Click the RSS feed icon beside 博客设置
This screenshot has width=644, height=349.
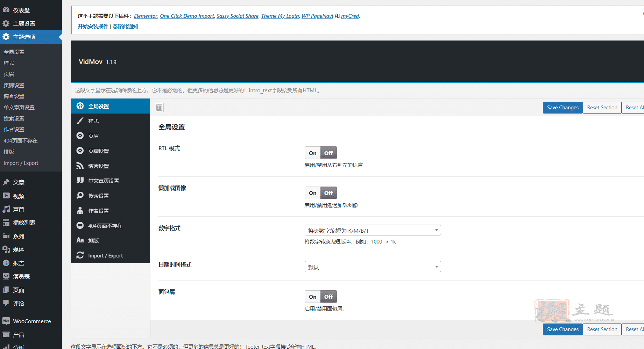pos(80,166)
